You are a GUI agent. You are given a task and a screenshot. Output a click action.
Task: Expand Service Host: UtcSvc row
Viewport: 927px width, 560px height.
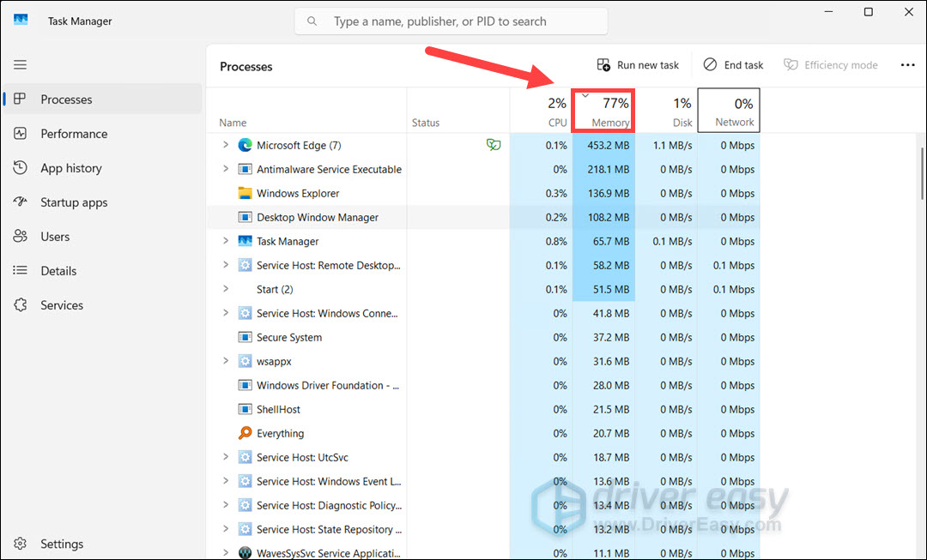pos(225,456)
